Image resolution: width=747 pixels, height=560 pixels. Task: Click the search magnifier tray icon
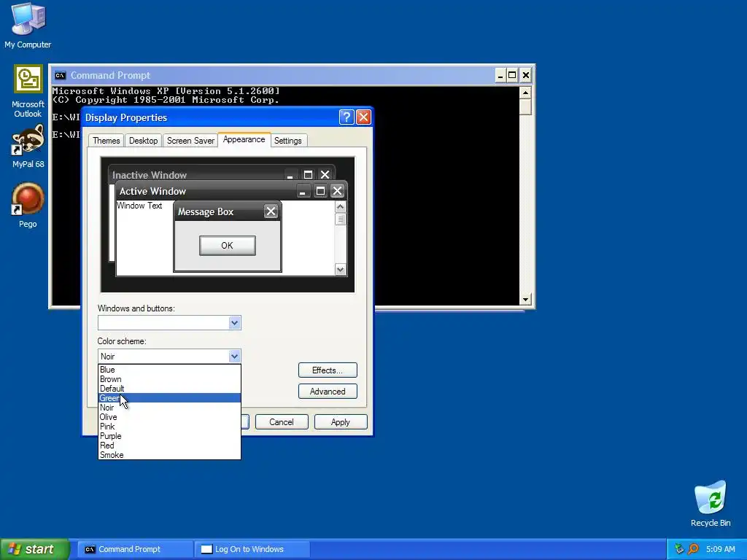coord(694,549)
